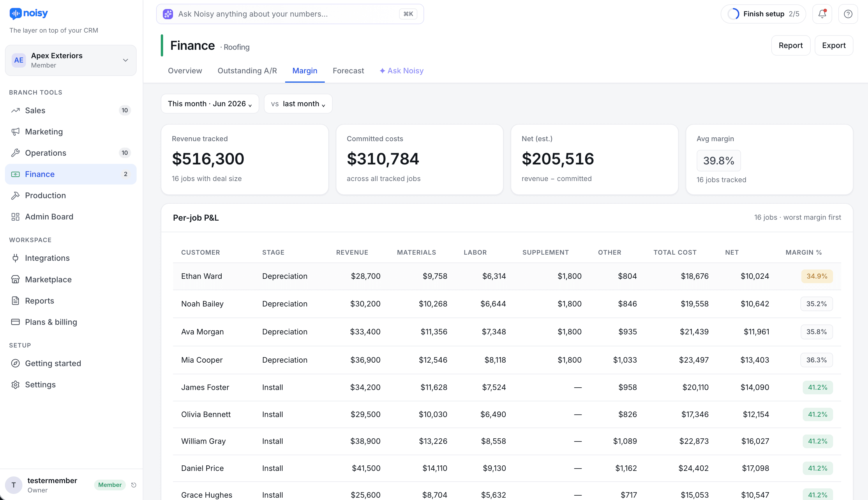
Task: Open the help question mark icon
Action: (x=848, y=14)
